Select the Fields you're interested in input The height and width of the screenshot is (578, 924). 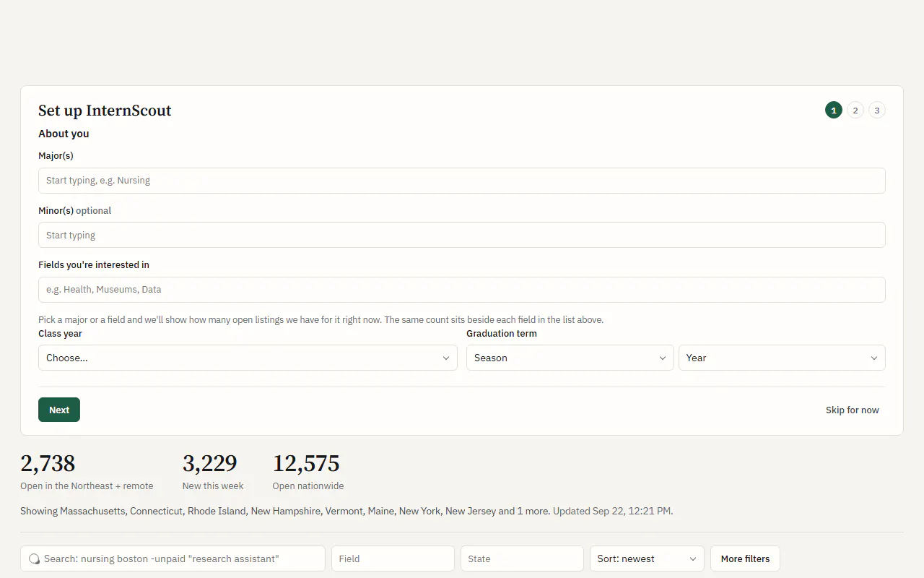click(462, 290)
